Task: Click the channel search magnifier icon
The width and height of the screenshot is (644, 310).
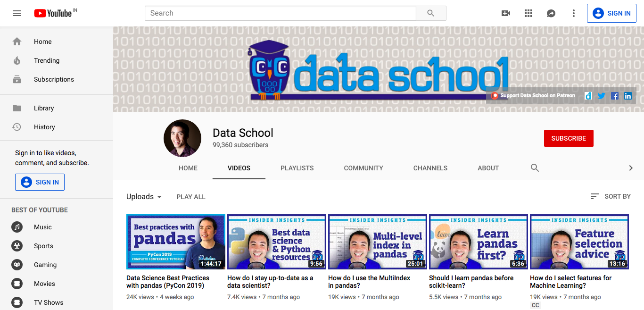Action: pos(535,168)
